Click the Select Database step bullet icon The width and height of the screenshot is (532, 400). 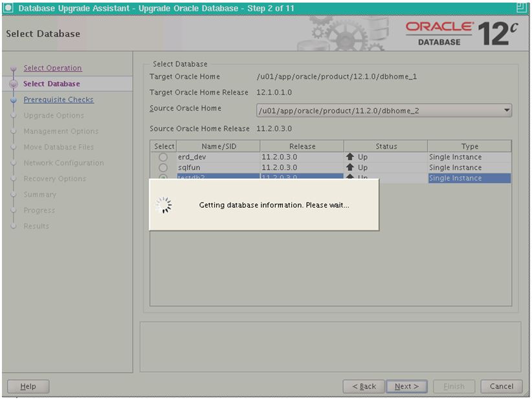pos(14,83)
